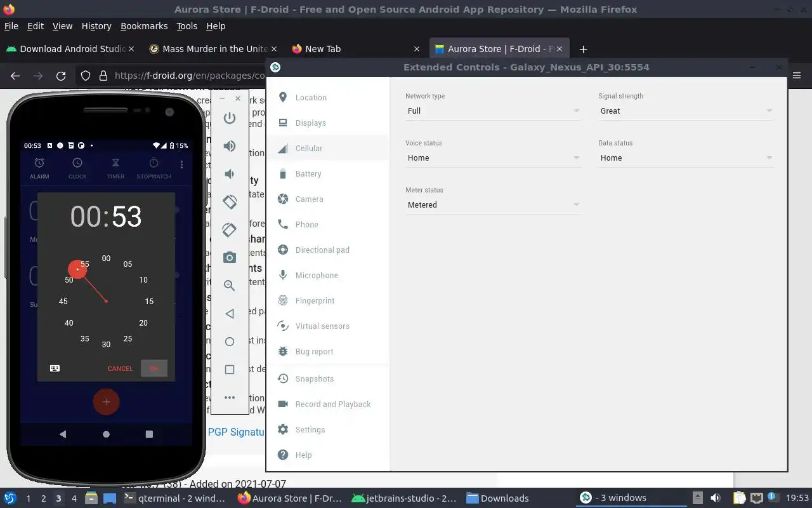This screenshot has width=812, height=508.
Task: Open Help in Extended Controls sidebar
Action: tap(328, 455)
